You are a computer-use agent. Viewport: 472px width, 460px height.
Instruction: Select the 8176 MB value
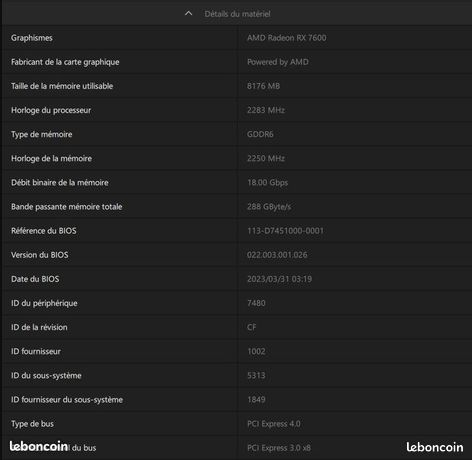(263, 86)
